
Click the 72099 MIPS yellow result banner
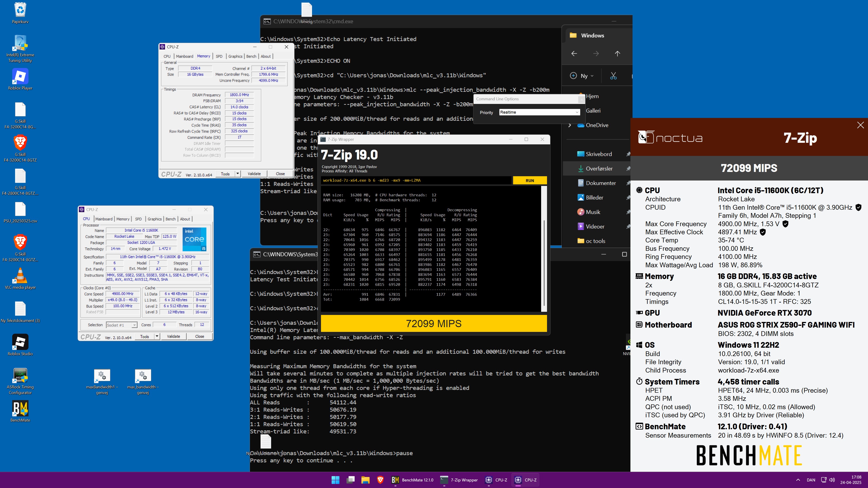(434, 323)
